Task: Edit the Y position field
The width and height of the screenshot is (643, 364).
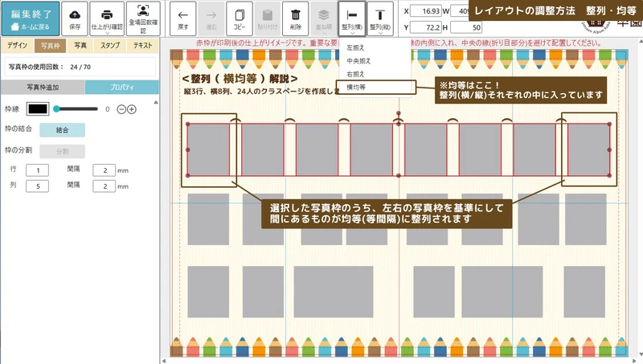Action: (x=426, y=27)
